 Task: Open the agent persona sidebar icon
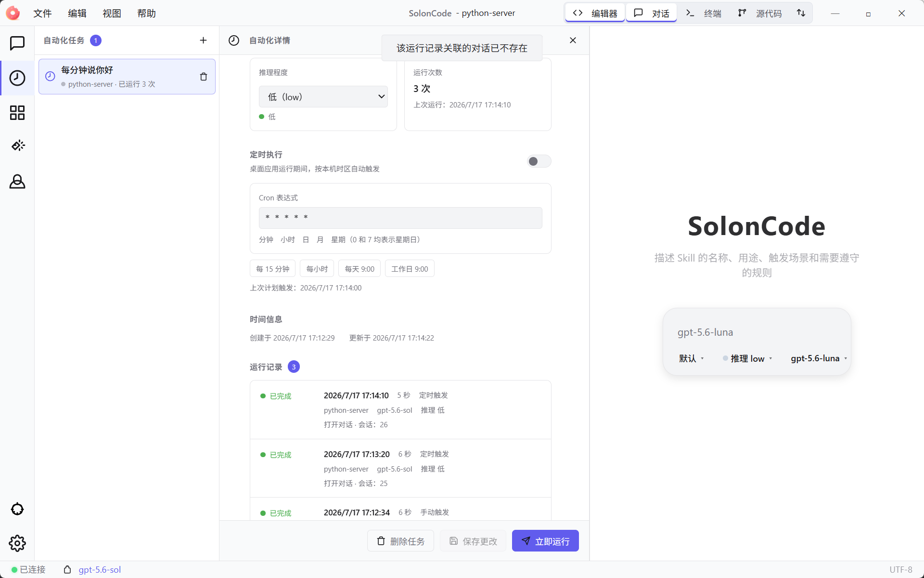[x=17, y=182]
